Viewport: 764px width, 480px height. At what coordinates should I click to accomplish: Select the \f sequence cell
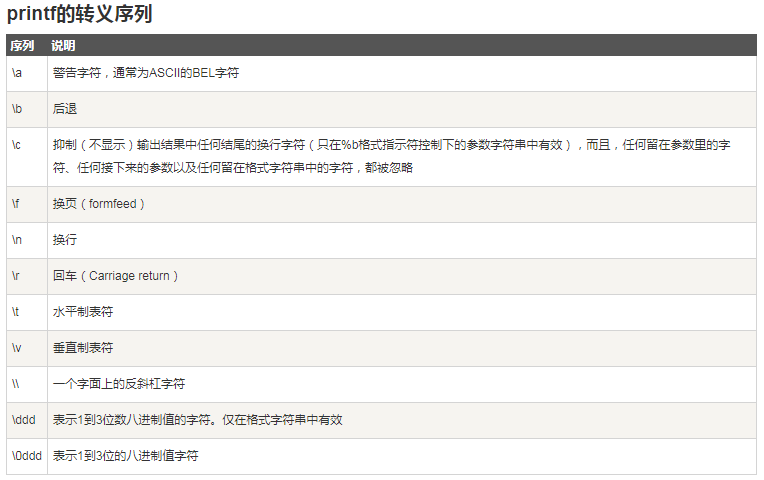tap(27, 205)
